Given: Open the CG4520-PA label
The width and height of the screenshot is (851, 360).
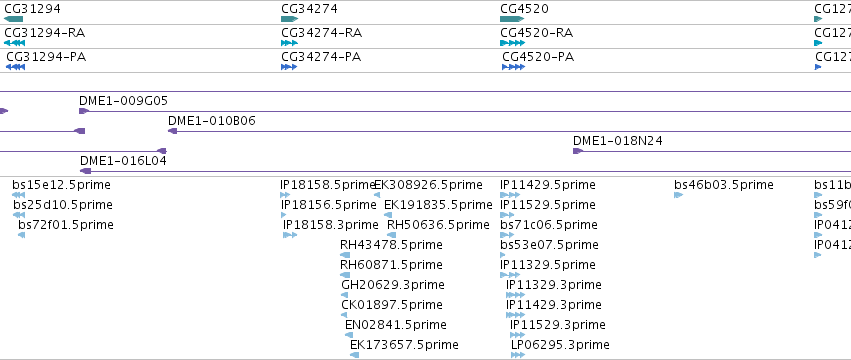Looking at the screenshot, I should pos(538,57).
